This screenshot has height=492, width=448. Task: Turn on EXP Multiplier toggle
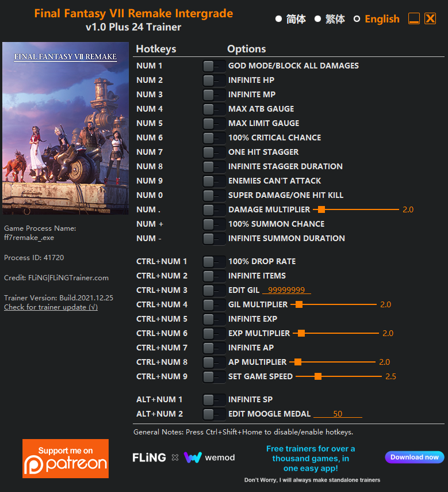coord(214,334)
